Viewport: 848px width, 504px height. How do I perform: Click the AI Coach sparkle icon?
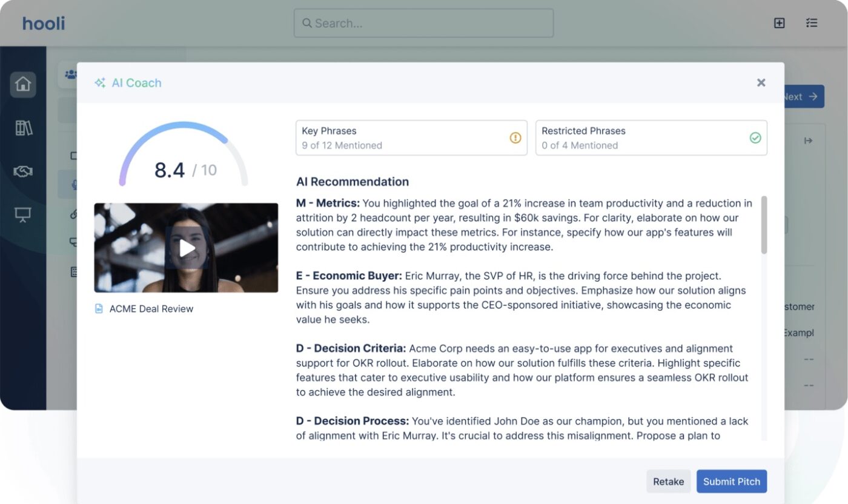pos(100,83)
